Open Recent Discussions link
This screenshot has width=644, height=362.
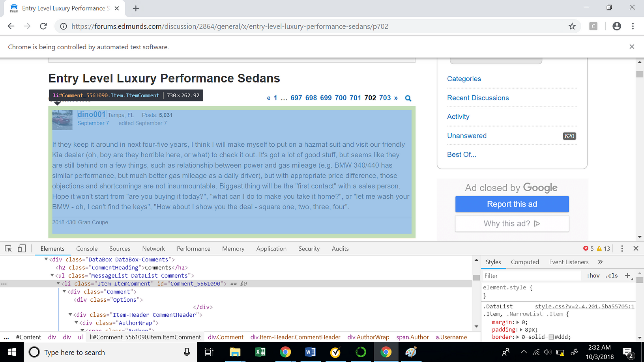pos(478,98)
